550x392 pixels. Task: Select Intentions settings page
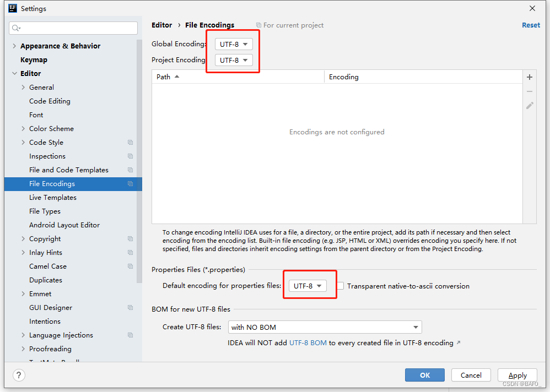click(45, 321)
